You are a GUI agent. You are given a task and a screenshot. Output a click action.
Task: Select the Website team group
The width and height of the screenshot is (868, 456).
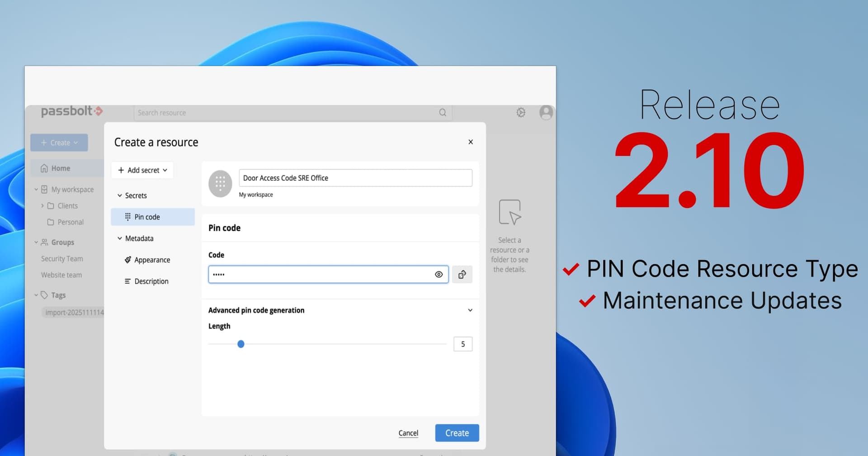pos(61,275)
